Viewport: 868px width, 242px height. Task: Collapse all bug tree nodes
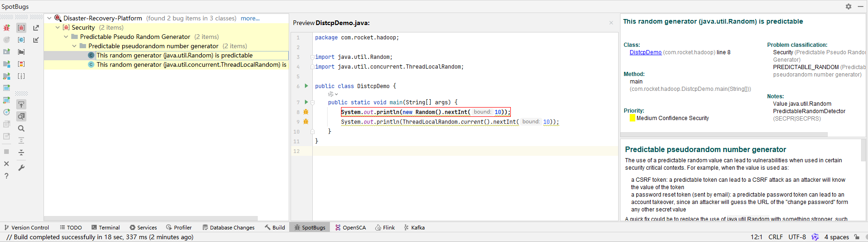point(21,153)
